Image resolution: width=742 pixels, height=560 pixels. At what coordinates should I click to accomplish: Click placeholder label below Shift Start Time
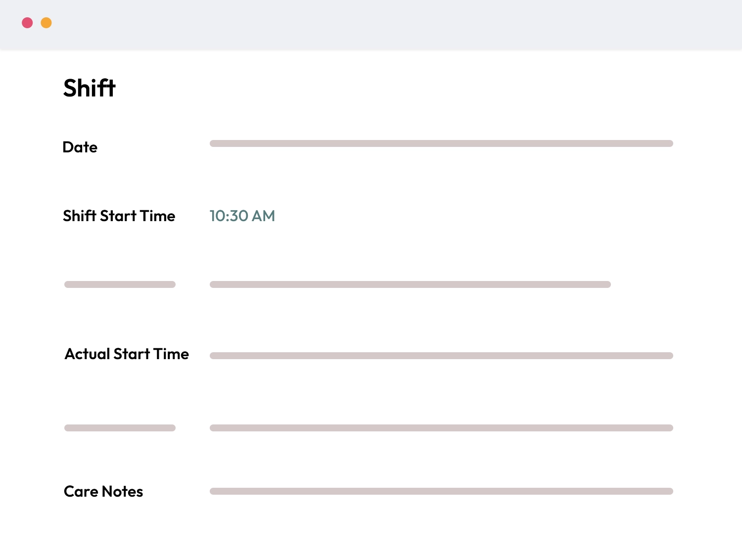120,284
